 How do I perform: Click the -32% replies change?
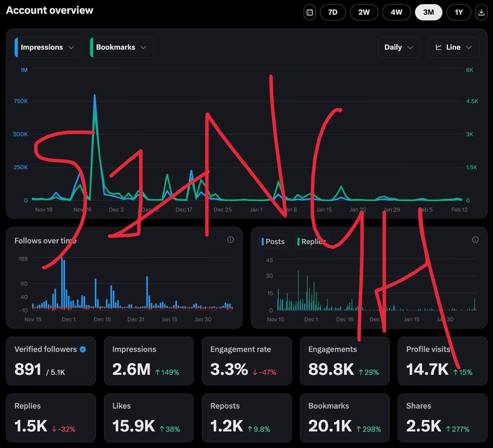[x=64, y=429]
